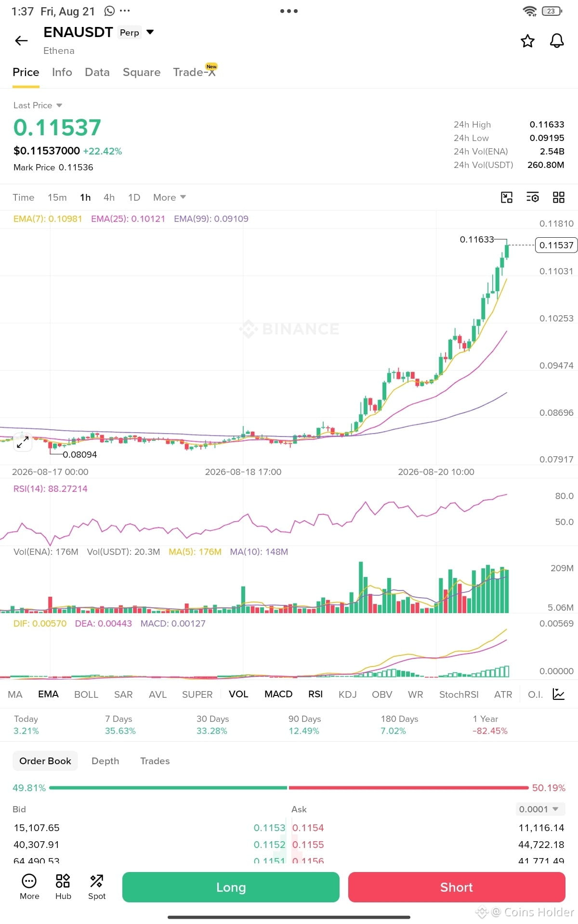Open the 0.0001 order book precision dropdown

[539, 809]
